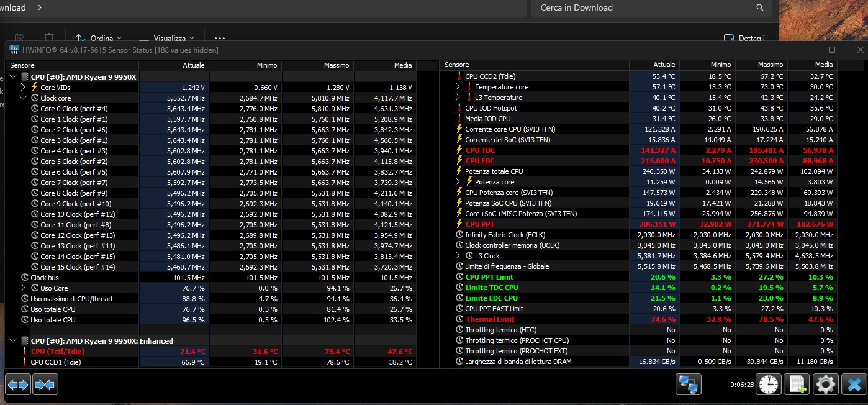868x405 pixels.
Task: Click the thermometer icon beside CPU IOD Hotspot
Action: click(x=459, y=108)
